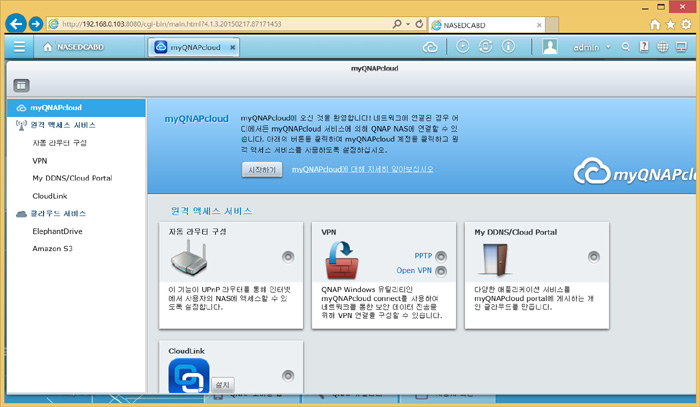Click the 자동 라우터 구성 card title
The width and height of the screenshot is (700, 407).
pos(197,232)
